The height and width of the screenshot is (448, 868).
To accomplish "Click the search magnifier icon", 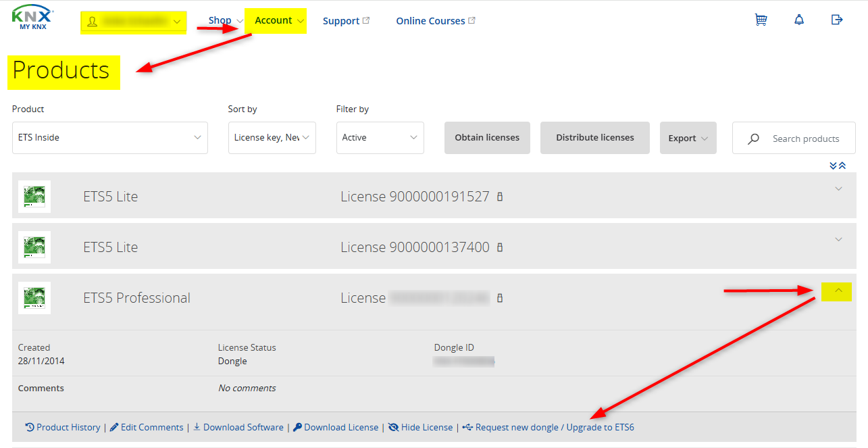I will pyautogui.click(x=753, y=139).
